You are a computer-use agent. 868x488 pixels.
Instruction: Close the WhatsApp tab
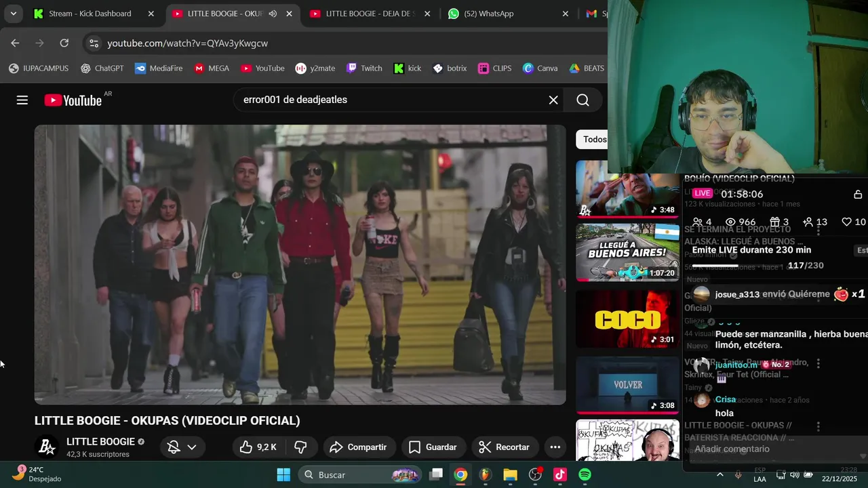click(x=565, y=14)
